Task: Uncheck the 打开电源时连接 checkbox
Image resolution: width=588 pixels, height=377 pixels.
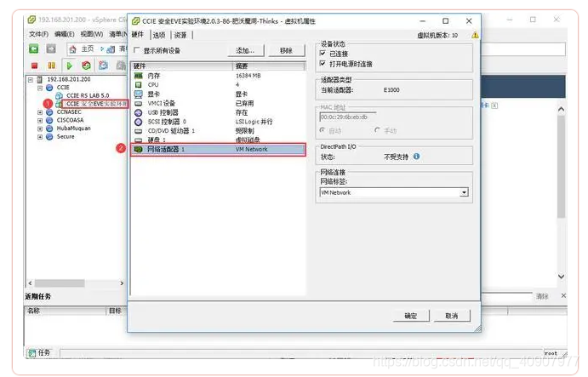Action: click(x=323, y=63)
